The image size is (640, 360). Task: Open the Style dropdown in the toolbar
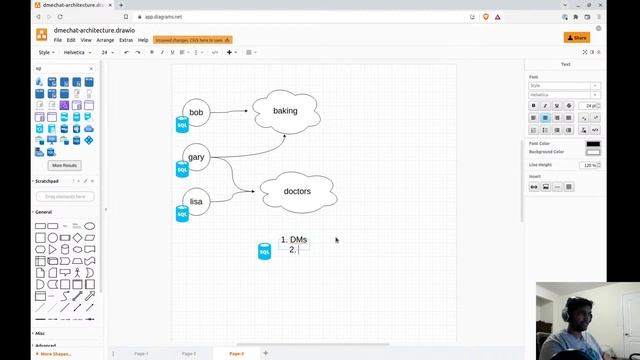[x=46, y=52]
